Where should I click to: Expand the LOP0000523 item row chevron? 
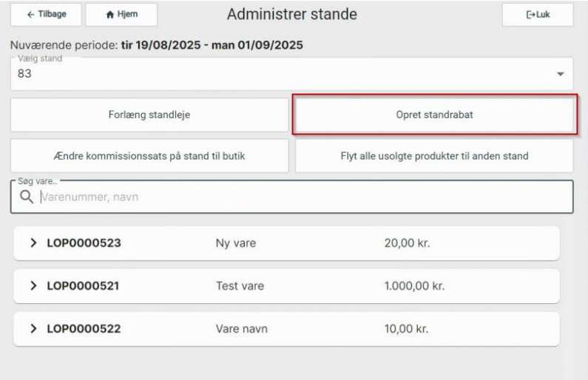pyautogui.click(x=33, y=243)
